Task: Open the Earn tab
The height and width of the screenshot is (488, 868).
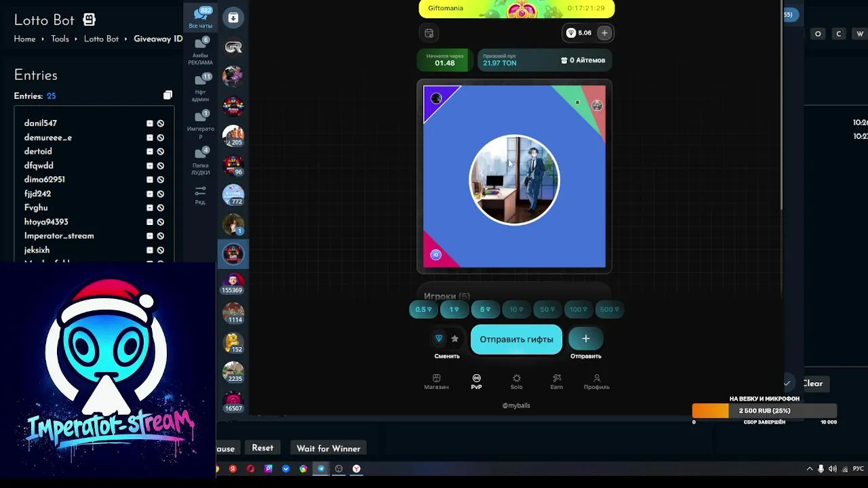Action: point(556,382)
